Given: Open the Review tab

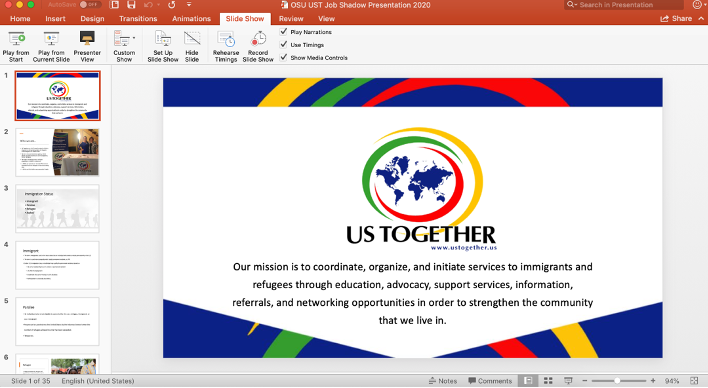Looking at the screenshot, I should pos(291,19).
